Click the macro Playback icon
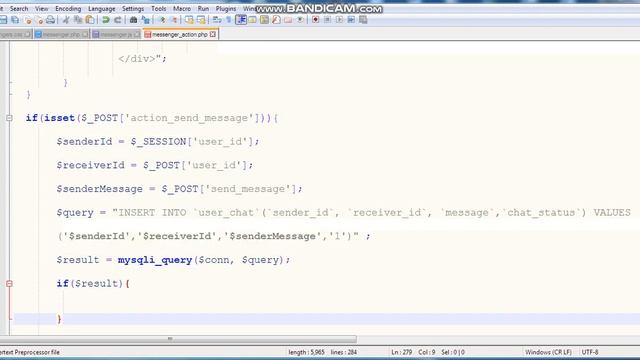 [339, 20]
